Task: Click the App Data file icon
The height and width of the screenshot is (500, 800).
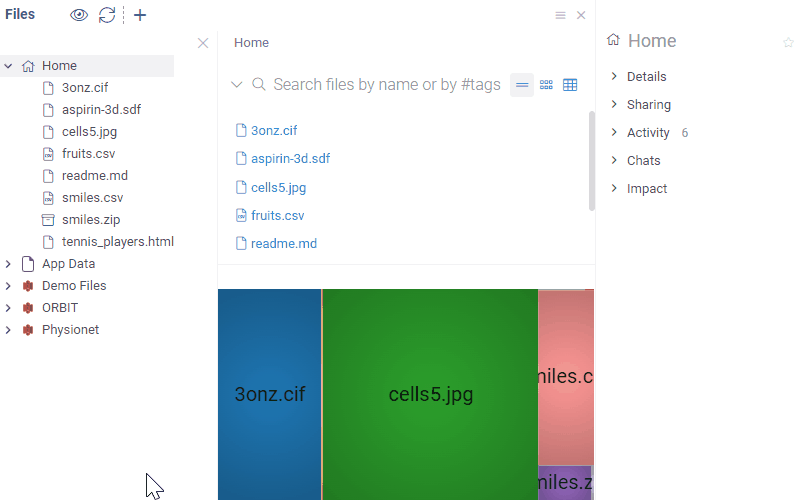Action: [28, 264]
